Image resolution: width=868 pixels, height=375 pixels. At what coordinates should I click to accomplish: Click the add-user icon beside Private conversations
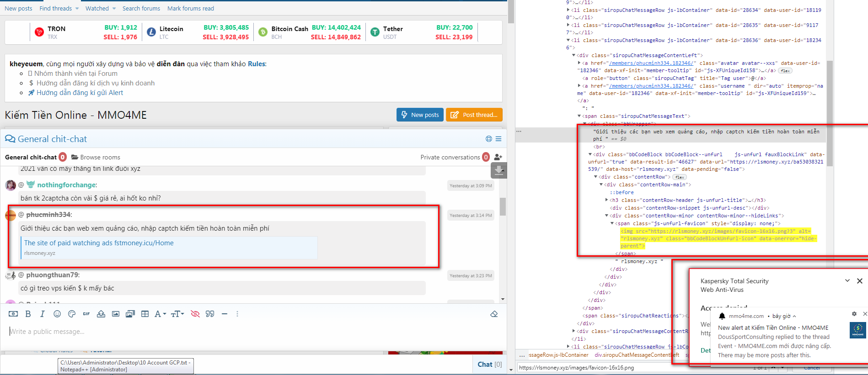click(x=498, y=157)
